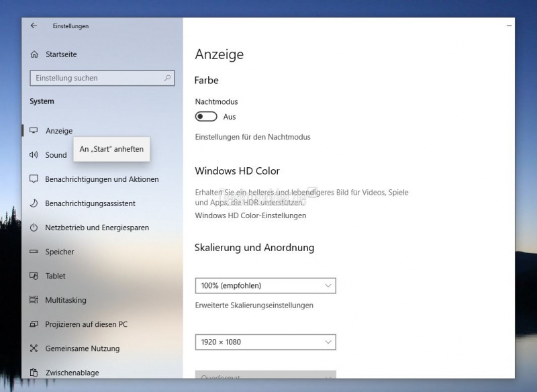Image resolution: width=537 pixels, height=392 pixels.
Task: Open Windows HD Color-Einstellungen link
Action: click(x=250, y=215)
